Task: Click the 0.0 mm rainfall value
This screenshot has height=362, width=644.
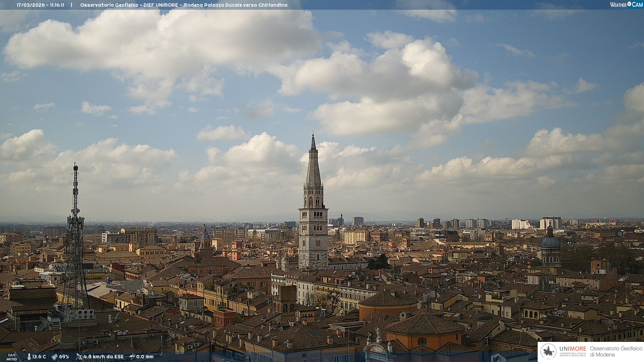Action: pos(145,357)
